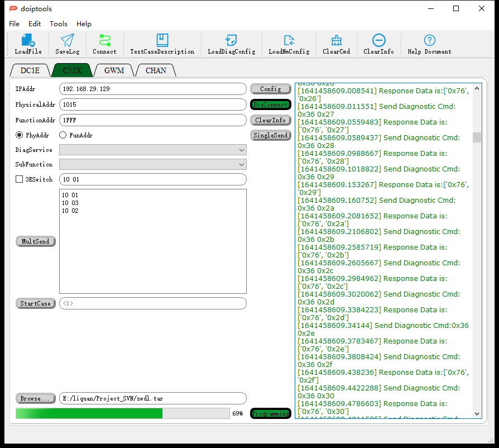
Task: Clear commands using the ClearCmd icon
Action: [336, 44]
